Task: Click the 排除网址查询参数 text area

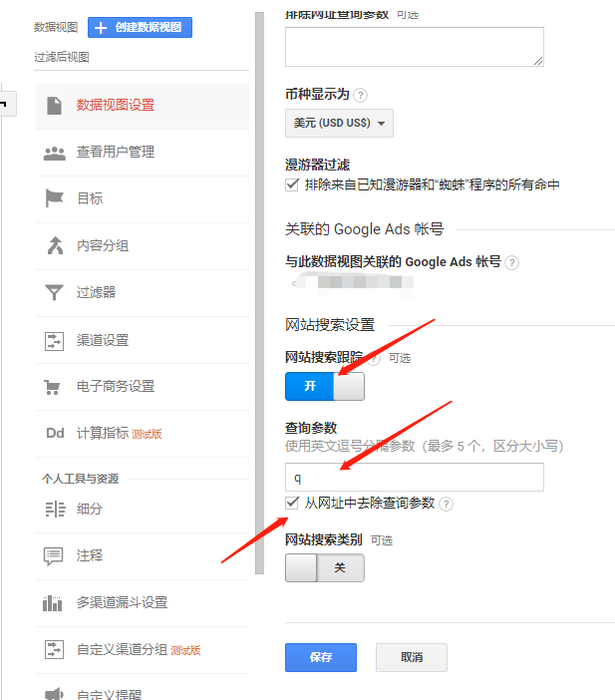Action: point(415,47)
